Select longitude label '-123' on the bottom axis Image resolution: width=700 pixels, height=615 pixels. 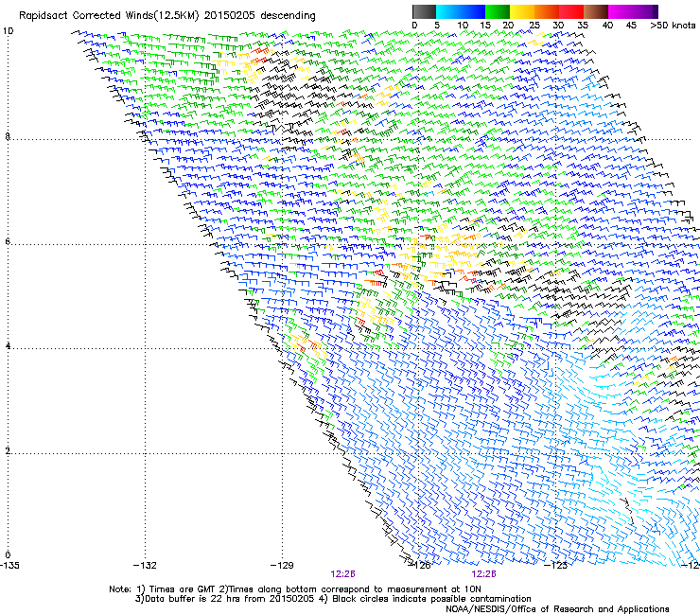(556, 566)
